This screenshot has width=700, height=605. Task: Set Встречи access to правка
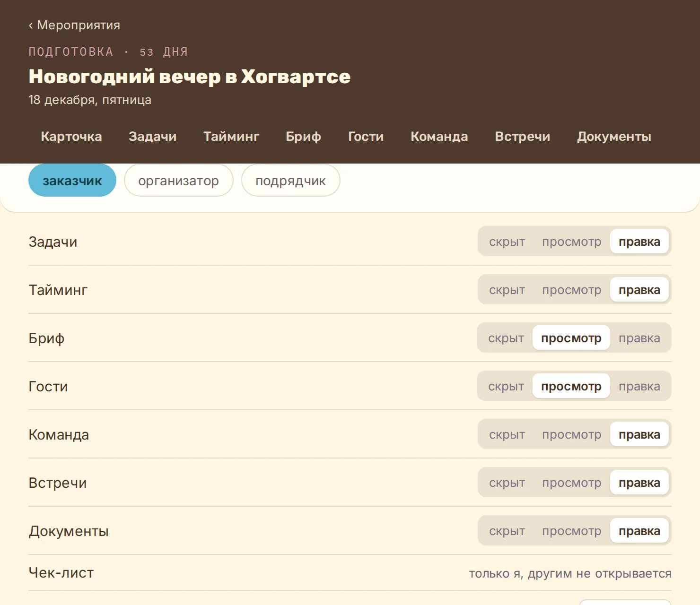(x=639, y=483)
